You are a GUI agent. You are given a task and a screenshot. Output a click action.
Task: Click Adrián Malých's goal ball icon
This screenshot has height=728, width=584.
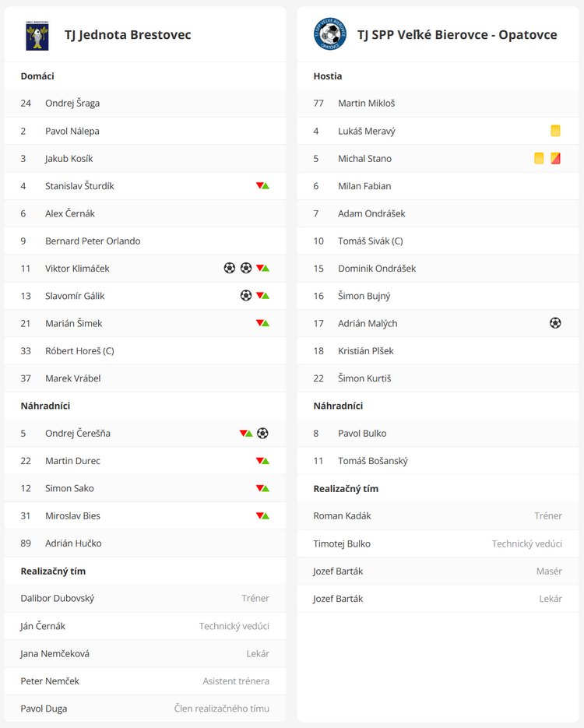coord(555,323)
